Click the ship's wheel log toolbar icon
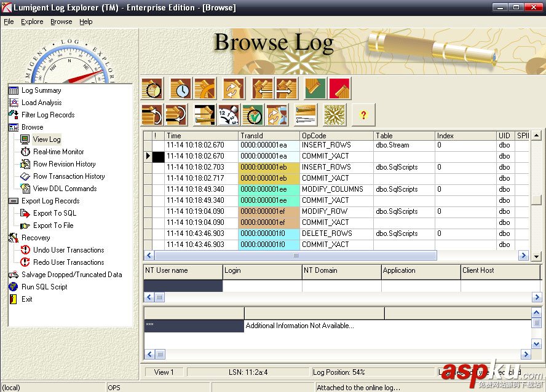 [205, 88]
